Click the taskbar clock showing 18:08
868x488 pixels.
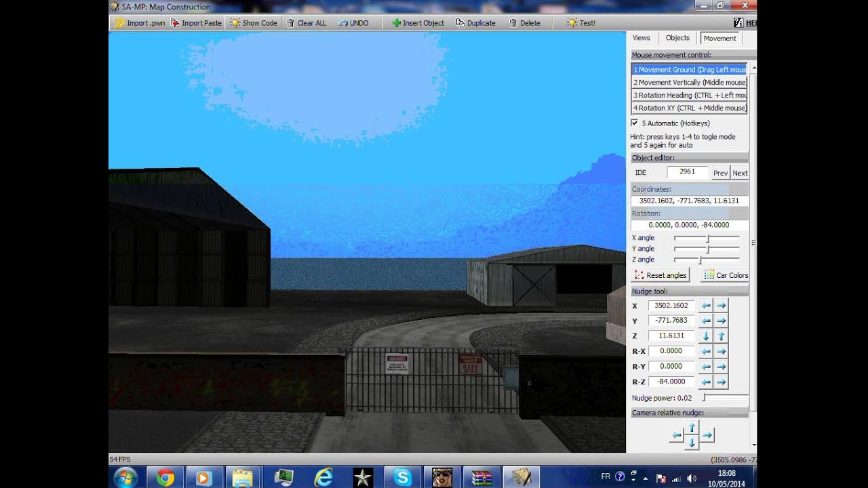(x=726, y=477)
